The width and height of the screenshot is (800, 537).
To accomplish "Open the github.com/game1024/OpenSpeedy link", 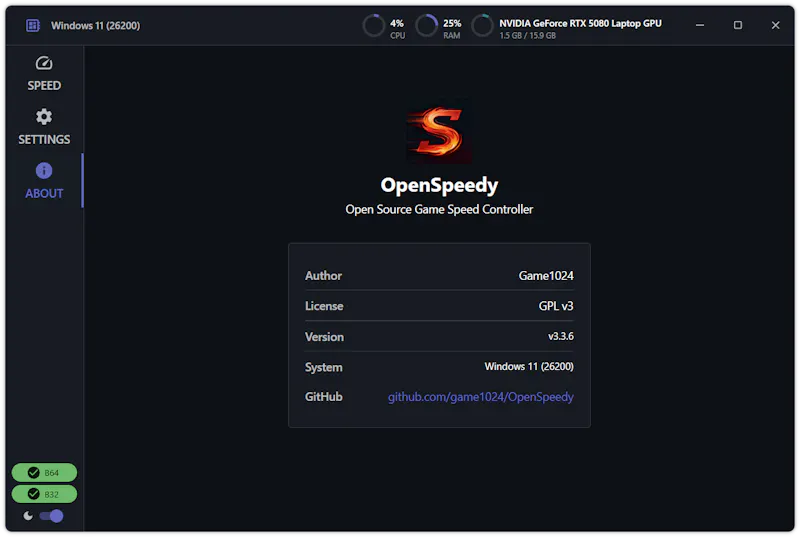I will coord(480,397).
